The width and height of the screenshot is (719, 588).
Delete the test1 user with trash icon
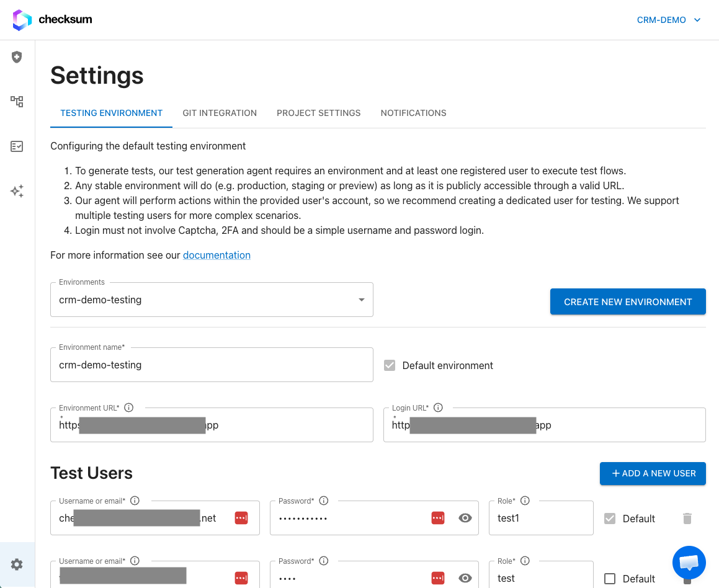(x=687, y=519)
